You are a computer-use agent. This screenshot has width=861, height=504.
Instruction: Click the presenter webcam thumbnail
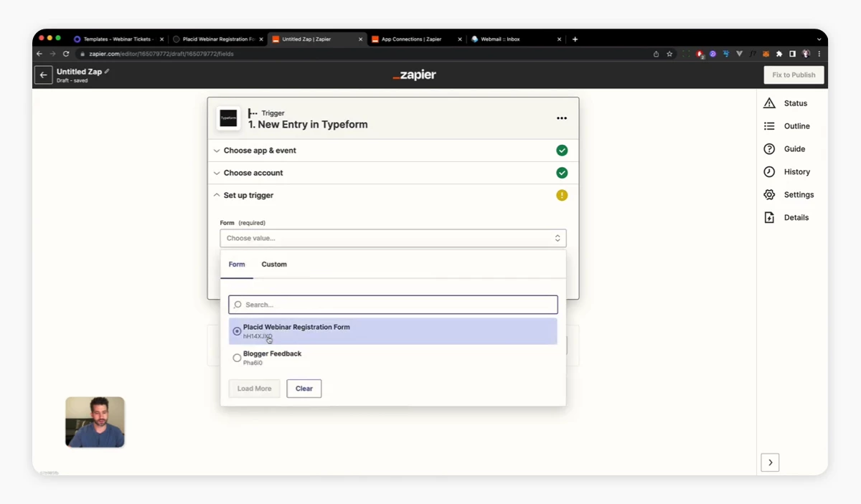pos(95,422)
